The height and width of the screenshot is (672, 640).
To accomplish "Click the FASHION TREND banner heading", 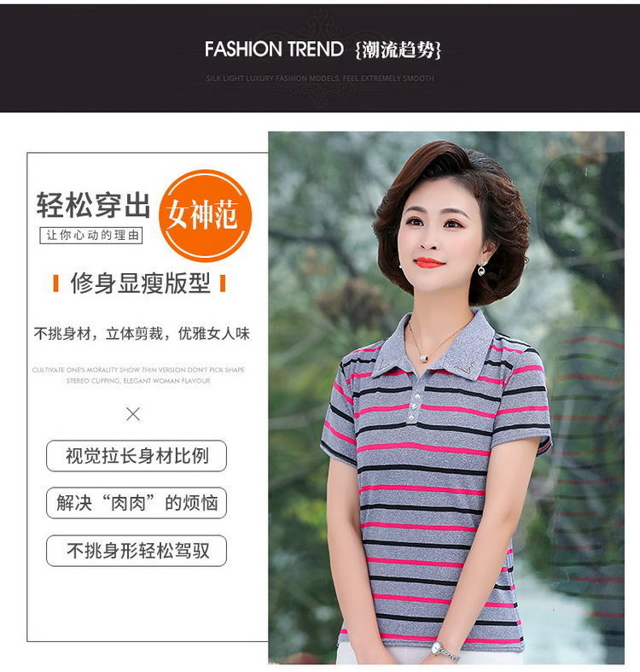I will click(x=274, y=49).
